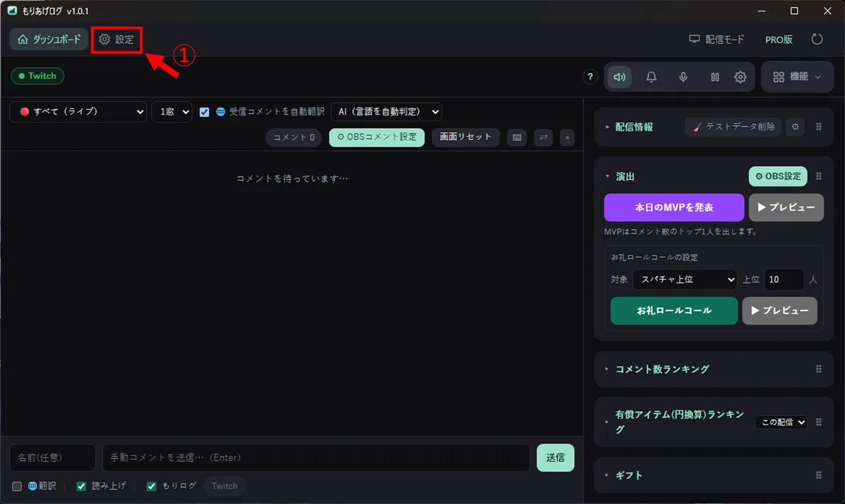The width and height of the screenshot is (845, 504).
Task: Open the AI（言語を自動判定） dropdown
Action: [x=386, y=112]
